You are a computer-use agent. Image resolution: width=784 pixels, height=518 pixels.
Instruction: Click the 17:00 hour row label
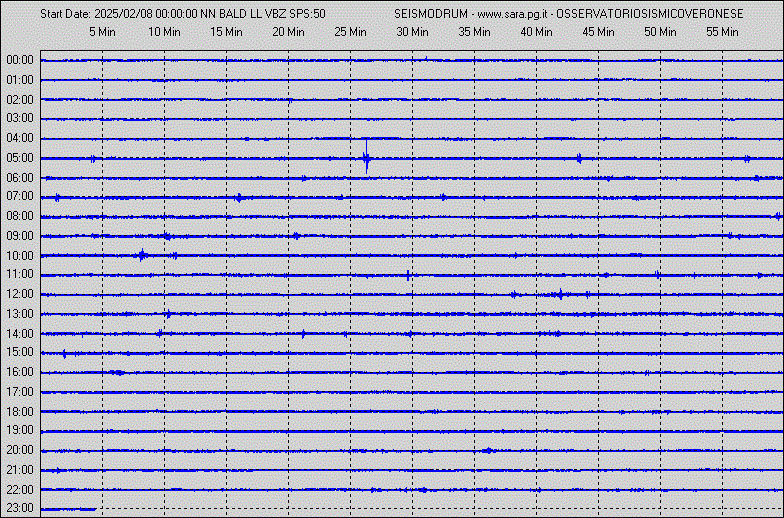click(20, 392)
